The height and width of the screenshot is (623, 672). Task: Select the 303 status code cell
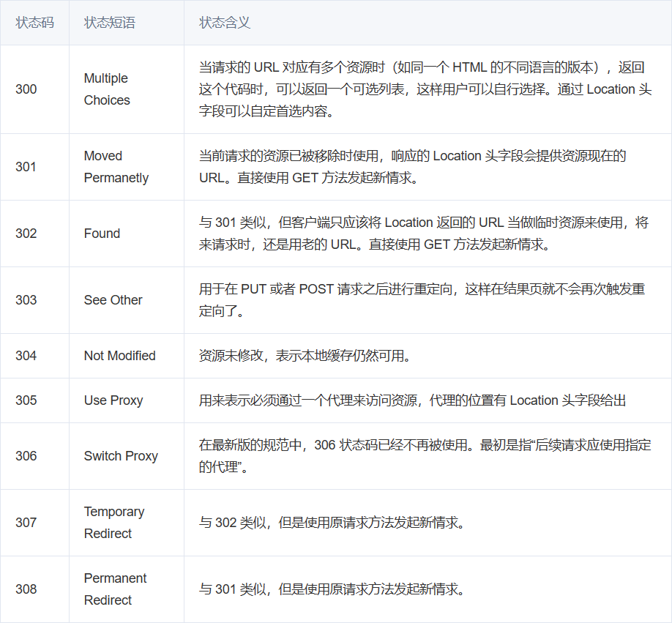pos(26,300)
